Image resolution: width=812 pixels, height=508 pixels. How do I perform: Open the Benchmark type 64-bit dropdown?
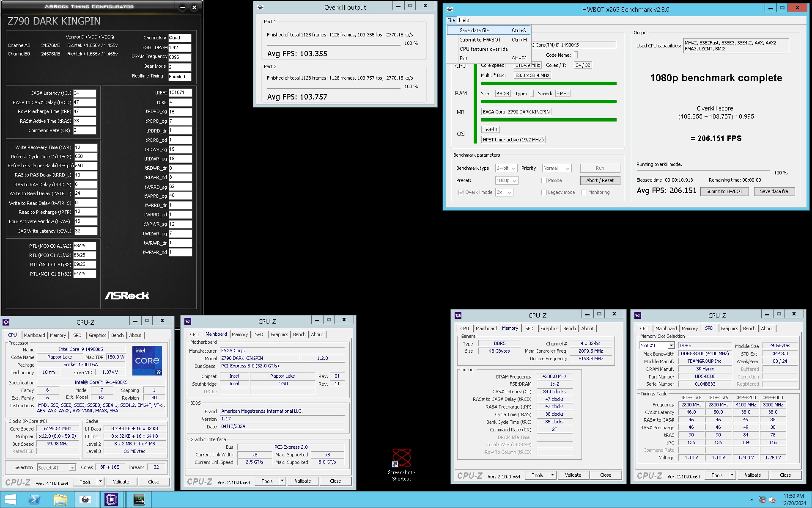[x=506, y=168]
